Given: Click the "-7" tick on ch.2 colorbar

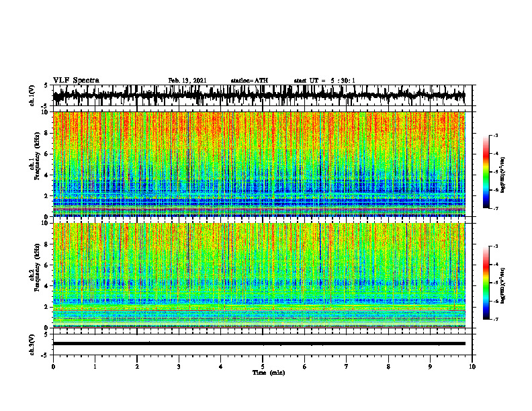Looking at the screenshot, I should tap(495, 320).
